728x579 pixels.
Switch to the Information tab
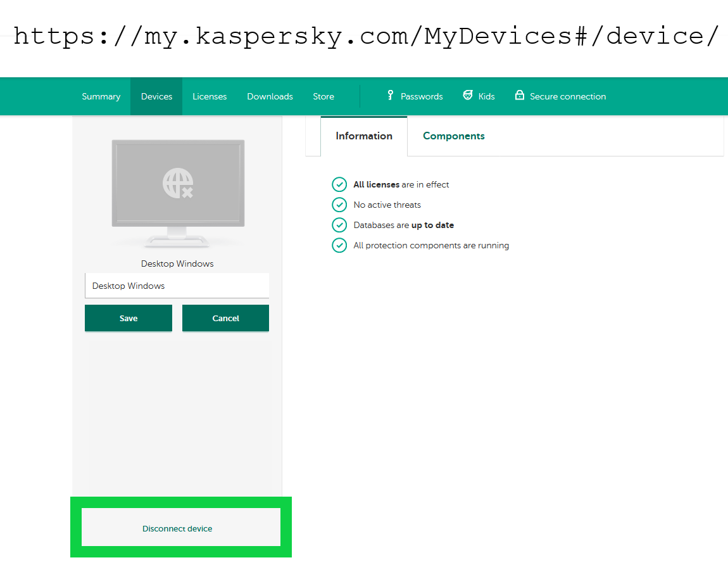(364, 136)
